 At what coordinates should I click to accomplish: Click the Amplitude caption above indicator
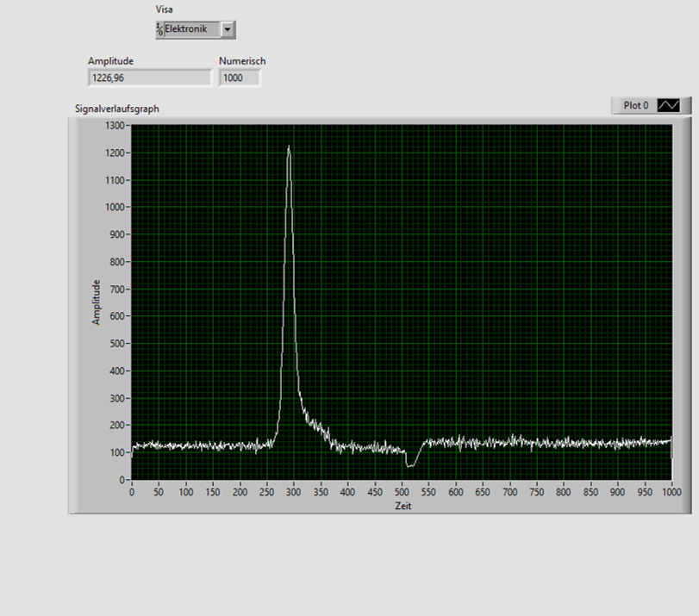point(110,61)
